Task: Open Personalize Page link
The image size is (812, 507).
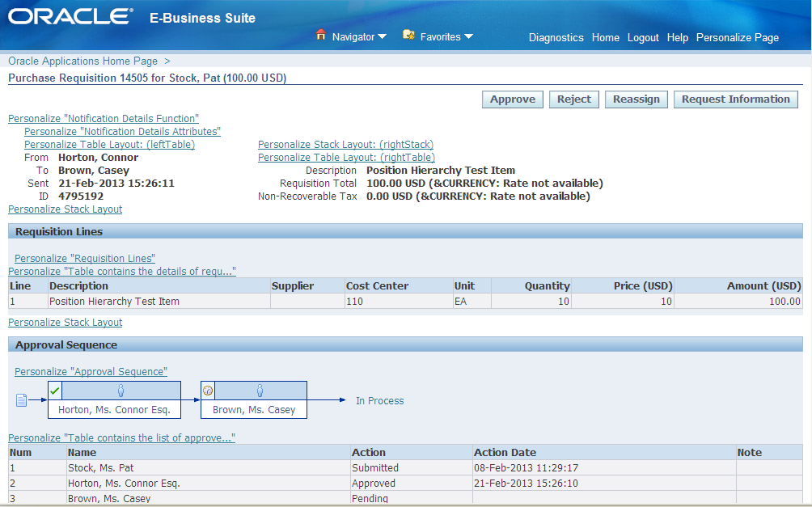Action: [738, 37]
